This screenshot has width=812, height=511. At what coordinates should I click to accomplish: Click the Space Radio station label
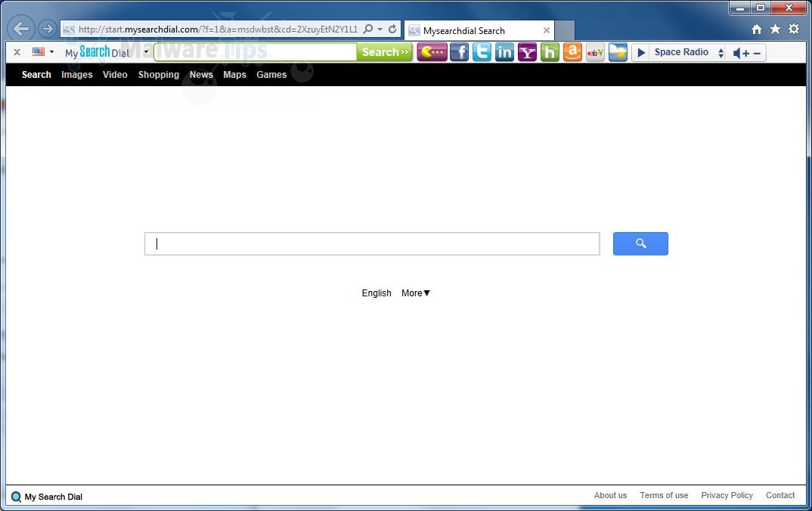[x=681, y=51]
